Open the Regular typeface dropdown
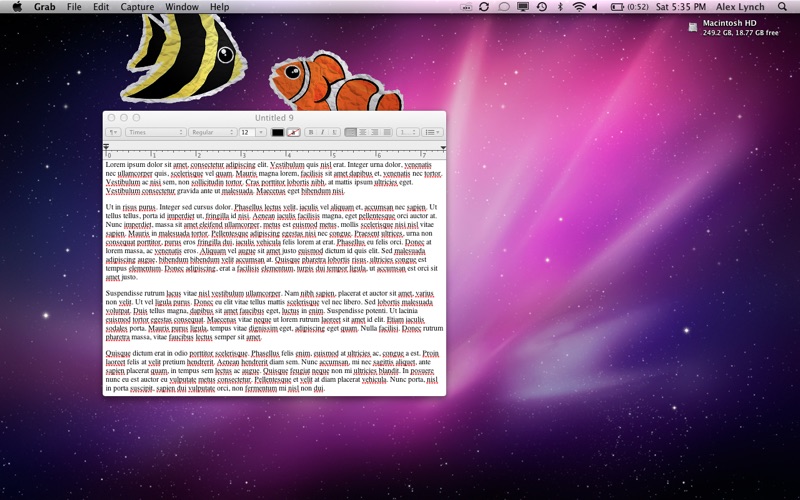Viewport: 800px width, 500px height. click(x=212, y=132)
